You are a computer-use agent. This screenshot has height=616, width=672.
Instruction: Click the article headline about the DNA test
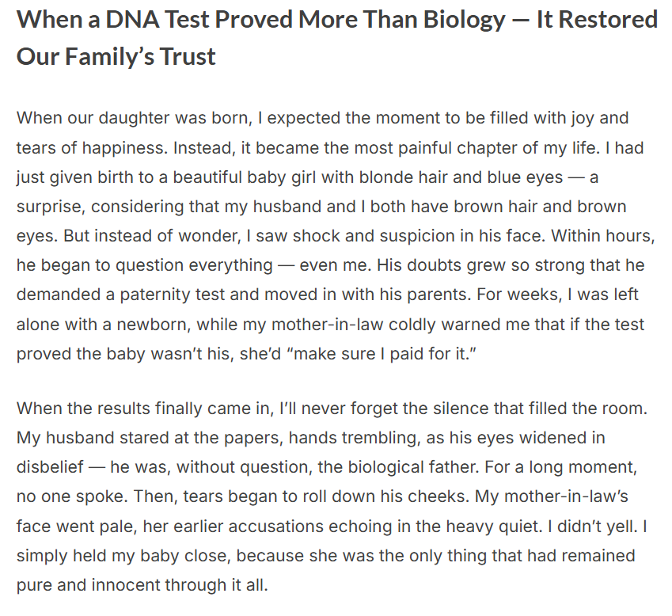coord(336,20)
